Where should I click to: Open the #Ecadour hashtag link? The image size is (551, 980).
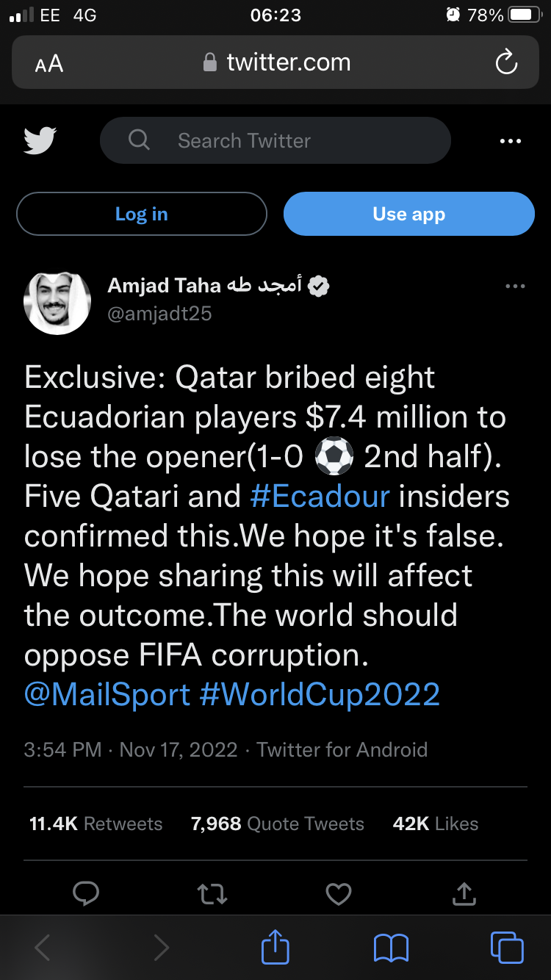click(x=320, y=497)
